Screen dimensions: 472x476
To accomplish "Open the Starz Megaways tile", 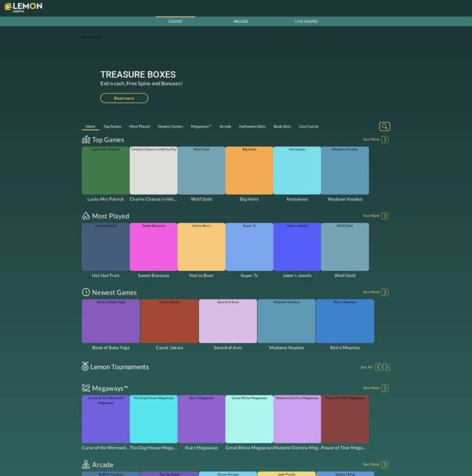I will [x=202, y=419].
